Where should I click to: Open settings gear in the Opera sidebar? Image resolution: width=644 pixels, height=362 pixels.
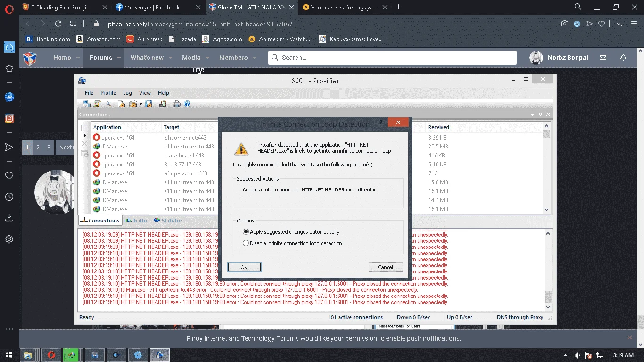tap(9, 239)
